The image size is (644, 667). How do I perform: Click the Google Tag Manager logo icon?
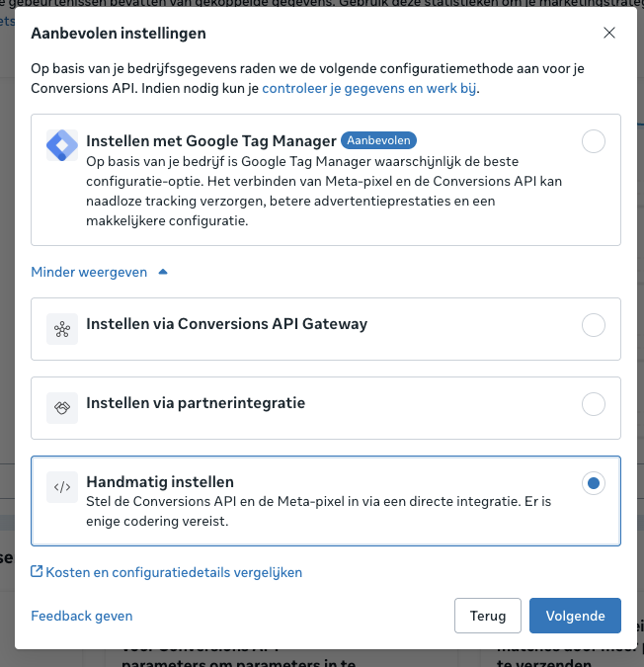coord(62,145)
